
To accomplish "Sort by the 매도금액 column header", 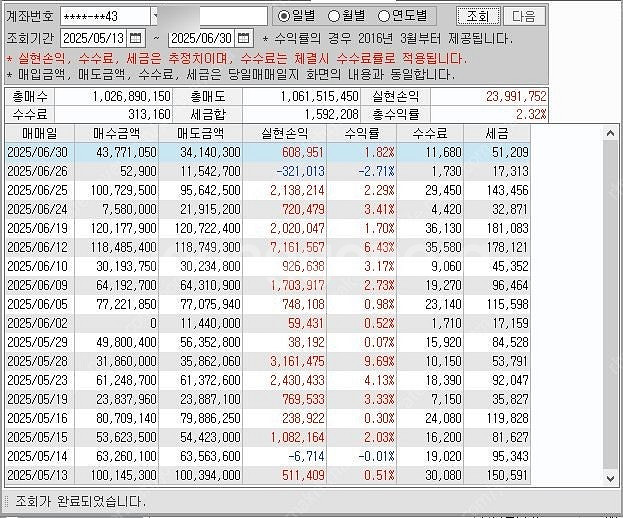I will (x=201, y=133).
